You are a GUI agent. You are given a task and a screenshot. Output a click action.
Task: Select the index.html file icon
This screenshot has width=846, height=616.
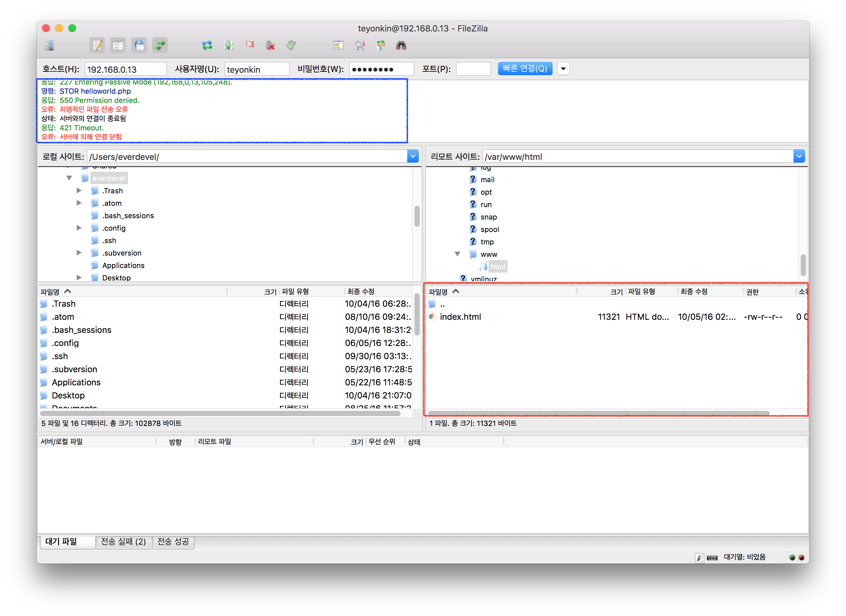pyautogui.click(x=432, y=317)
